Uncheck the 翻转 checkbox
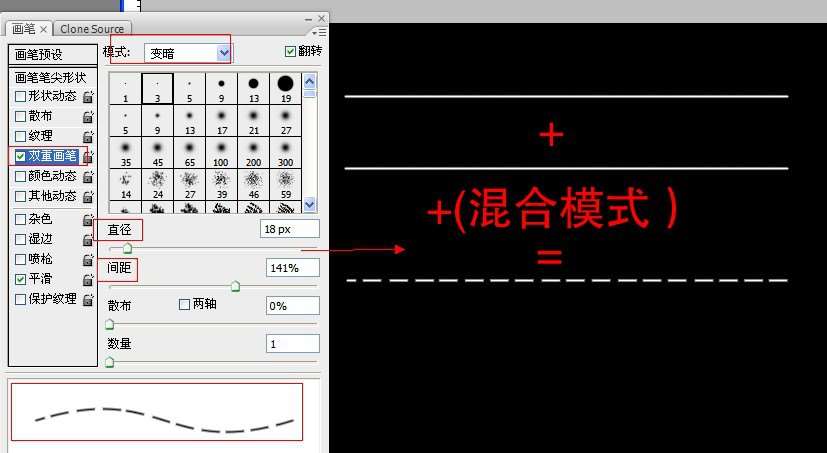Screen dimensions: 827x453 (x=290, y=51)
